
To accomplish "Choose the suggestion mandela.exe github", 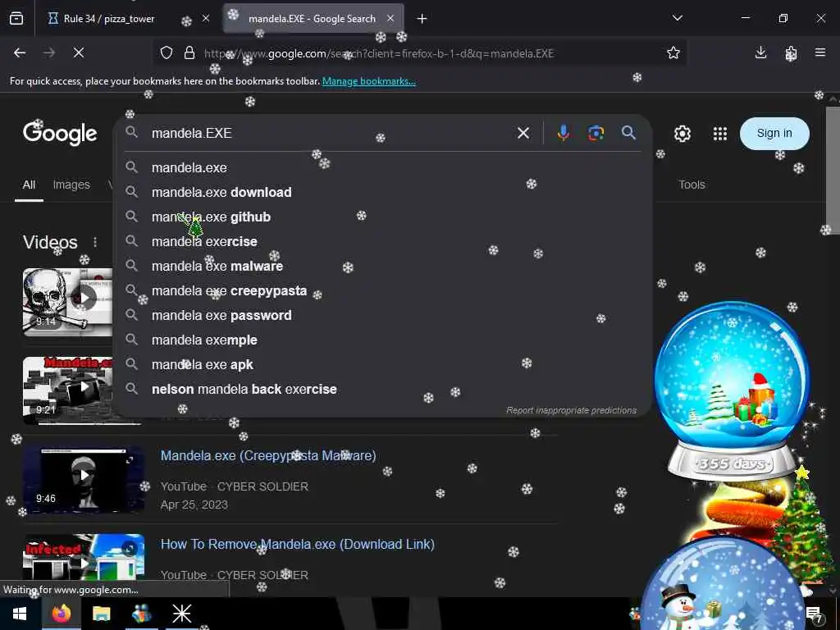I will click(x=383, y=217).
